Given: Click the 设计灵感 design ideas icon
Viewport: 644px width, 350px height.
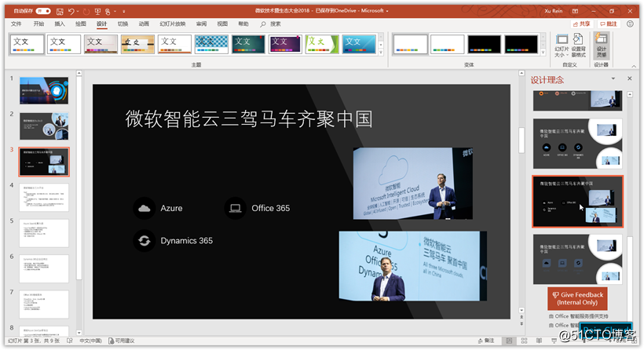Looking at the screenshot, I should [x=602, y=46].
